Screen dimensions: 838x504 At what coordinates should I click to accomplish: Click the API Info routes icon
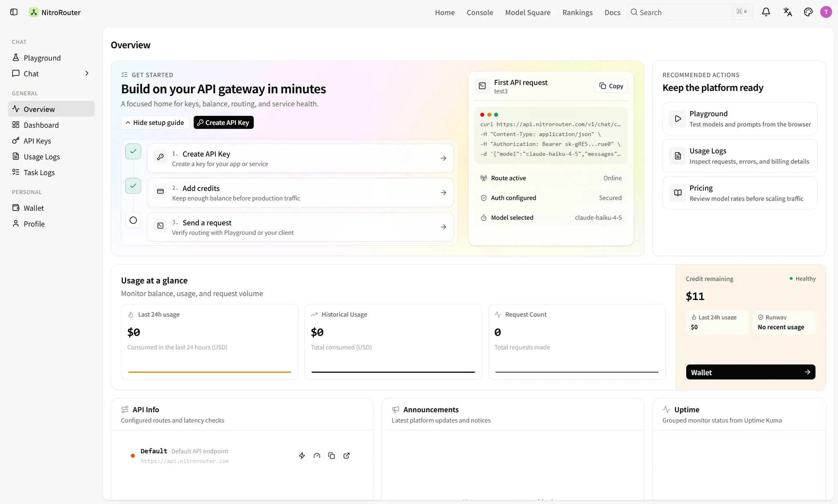point(125,409)
